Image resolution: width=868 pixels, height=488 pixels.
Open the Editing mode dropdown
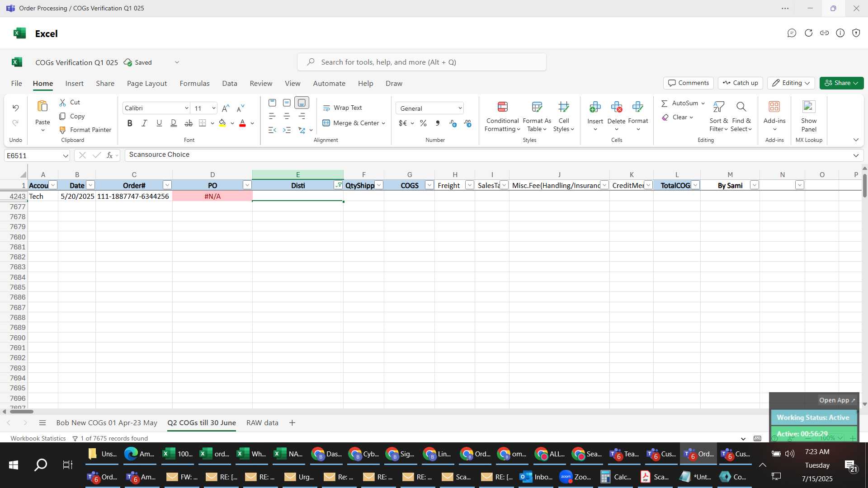791,83
